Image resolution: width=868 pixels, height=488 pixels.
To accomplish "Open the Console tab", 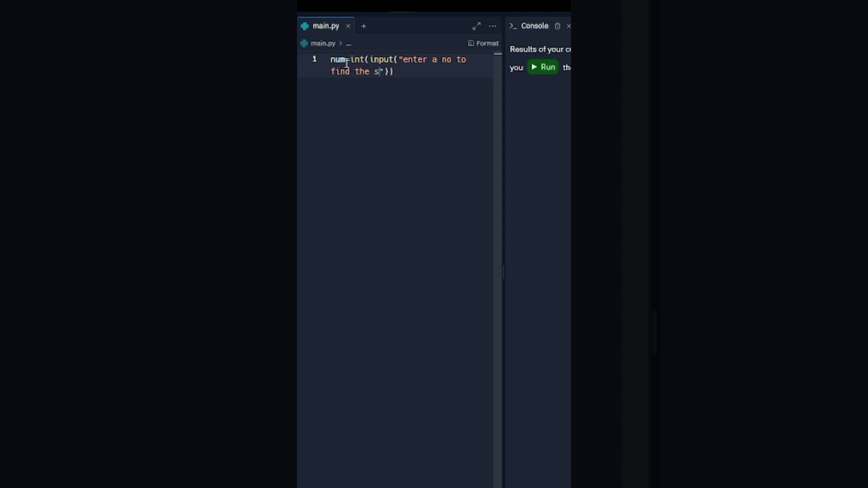I will click(x=529, y=26).
